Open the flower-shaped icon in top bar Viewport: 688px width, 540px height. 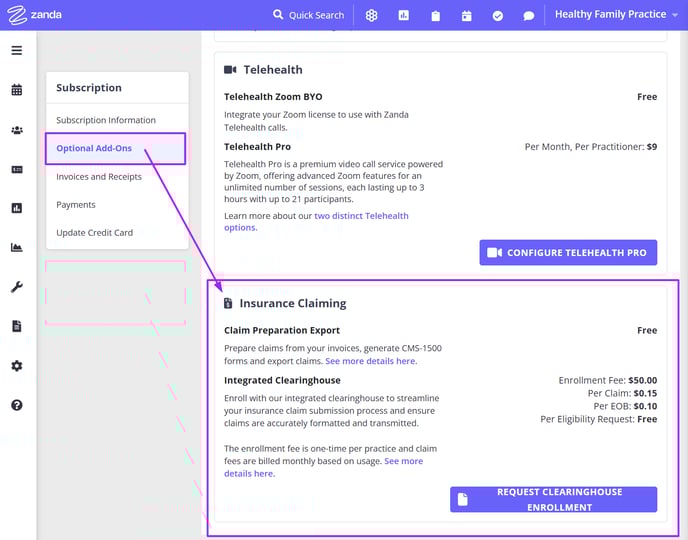tap(372, 15)
